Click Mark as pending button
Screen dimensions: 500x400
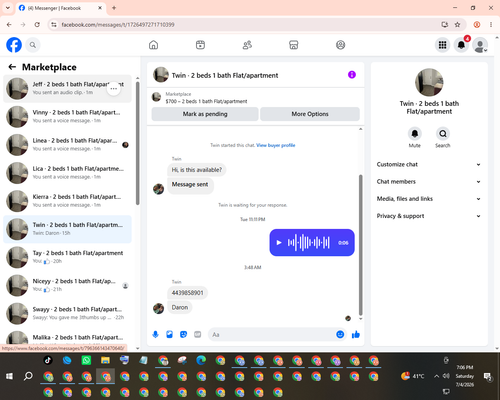[x=205, y=114]
